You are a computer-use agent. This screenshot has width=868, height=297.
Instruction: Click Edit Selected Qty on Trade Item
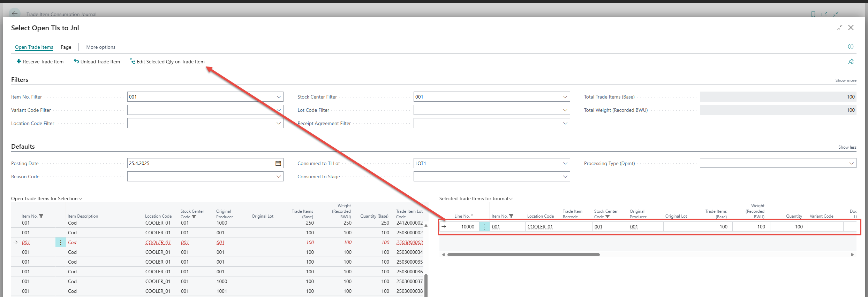[170, 62]
